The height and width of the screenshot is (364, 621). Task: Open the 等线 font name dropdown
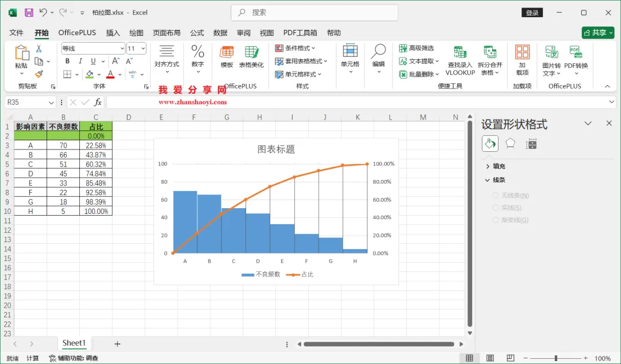point(122,48)
